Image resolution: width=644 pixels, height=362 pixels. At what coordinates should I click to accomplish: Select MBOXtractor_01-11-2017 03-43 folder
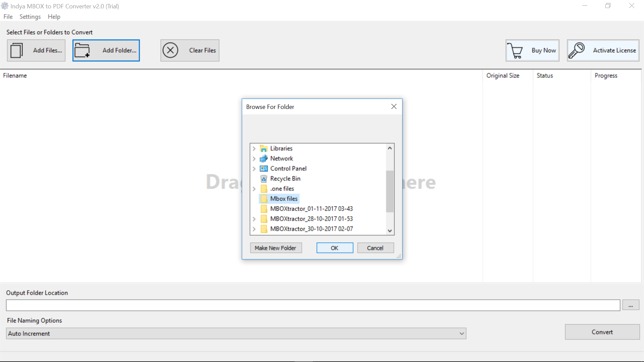(x=311, y=208)
